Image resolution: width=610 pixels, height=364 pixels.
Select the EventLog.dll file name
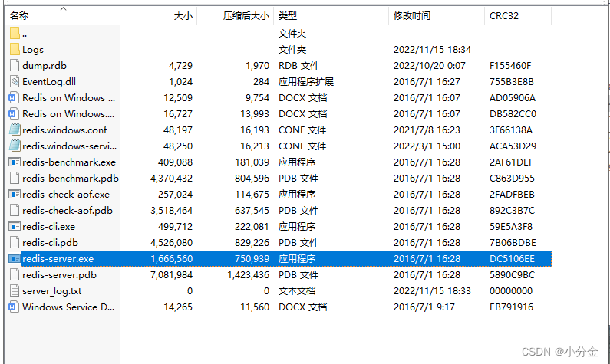tap(49, 82)
